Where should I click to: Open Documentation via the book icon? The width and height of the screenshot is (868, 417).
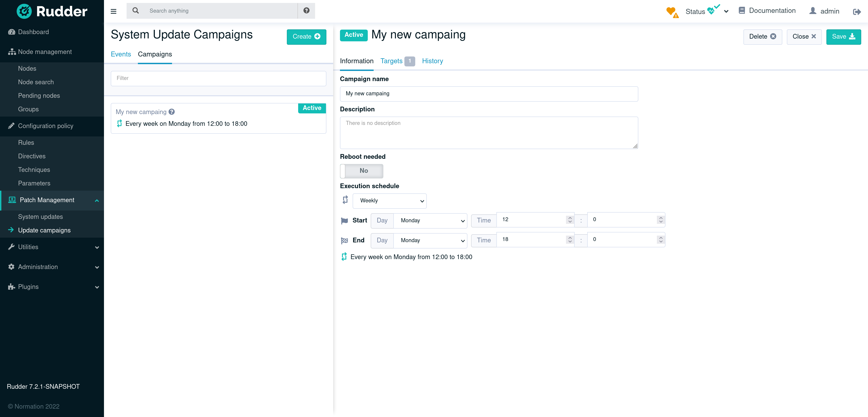(741, 10)
